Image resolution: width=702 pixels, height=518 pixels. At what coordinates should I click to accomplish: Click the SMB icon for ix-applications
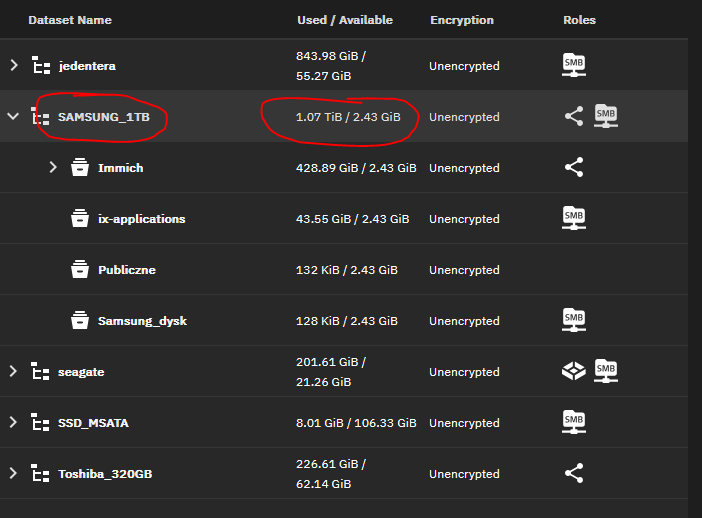574,218
